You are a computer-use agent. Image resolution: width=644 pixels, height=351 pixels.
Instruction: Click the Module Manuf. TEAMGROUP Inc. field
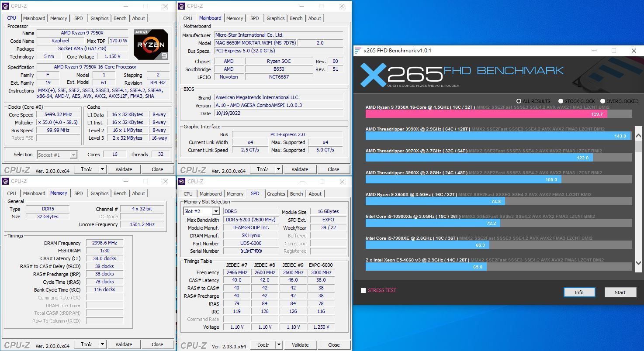[x=251, y=227]
